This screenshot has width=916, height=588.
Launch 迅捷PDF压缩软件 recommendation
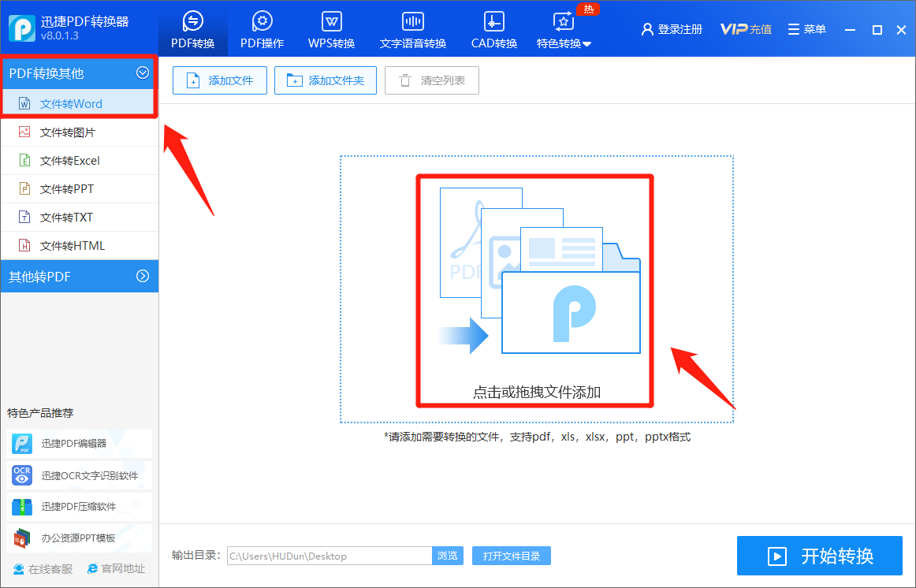79,507
